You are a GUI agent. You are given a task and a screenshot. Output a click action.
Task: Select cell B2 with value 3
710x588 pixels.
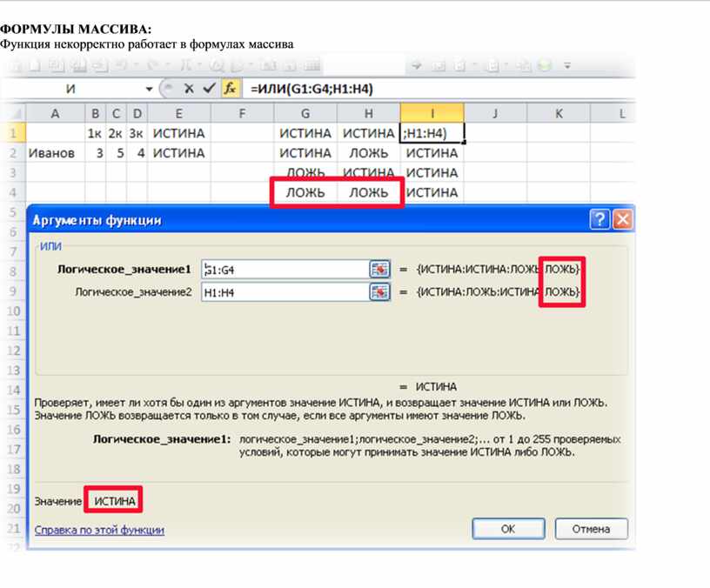[x=95, y=153]
